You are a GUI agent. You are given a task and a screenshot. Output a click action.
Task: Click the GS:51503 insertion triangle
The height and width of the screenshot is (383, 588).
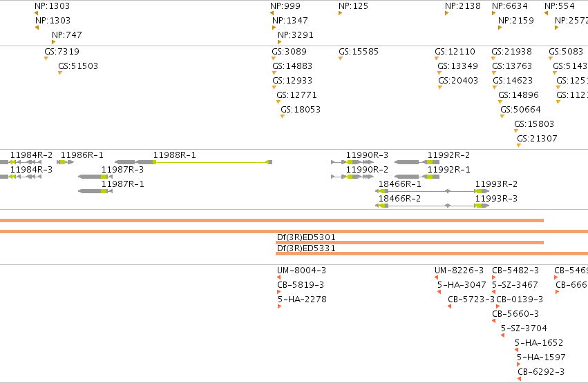60,73
